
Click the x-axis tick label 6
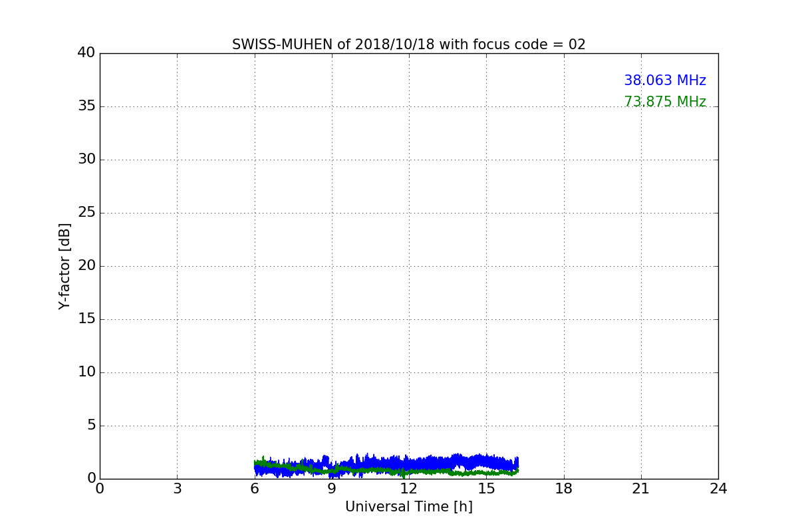[x=255, y=489]
